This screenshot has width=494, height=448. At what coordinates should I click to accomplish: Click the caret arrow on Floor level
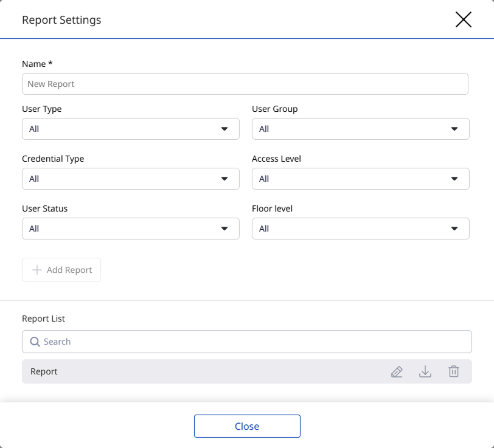pyautogui.click(x=454, y=229)
